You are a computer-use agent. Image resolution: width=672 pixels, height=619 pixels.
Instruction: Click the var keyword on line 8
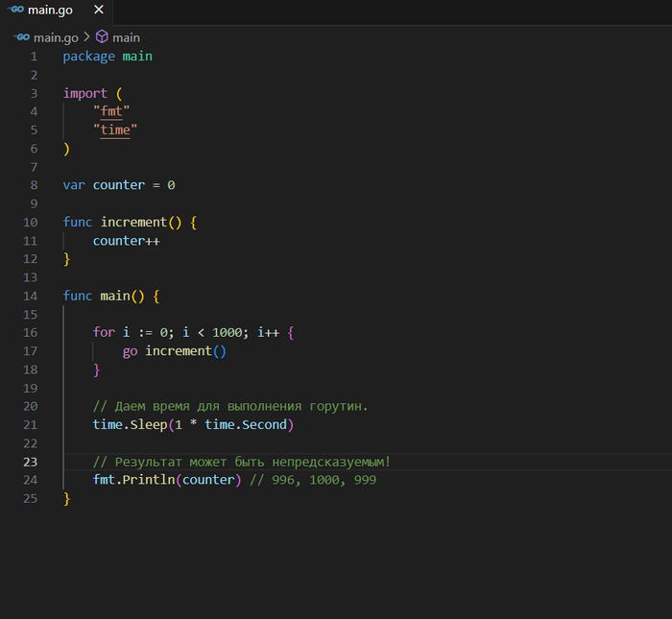click(x=74, y=184)
